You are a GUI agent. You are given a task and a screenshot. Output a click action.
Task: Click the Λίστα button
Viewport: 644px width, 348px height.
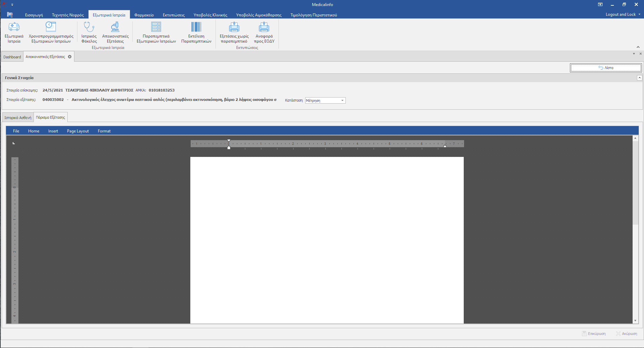pyautogui.click(x=606, y=68)
